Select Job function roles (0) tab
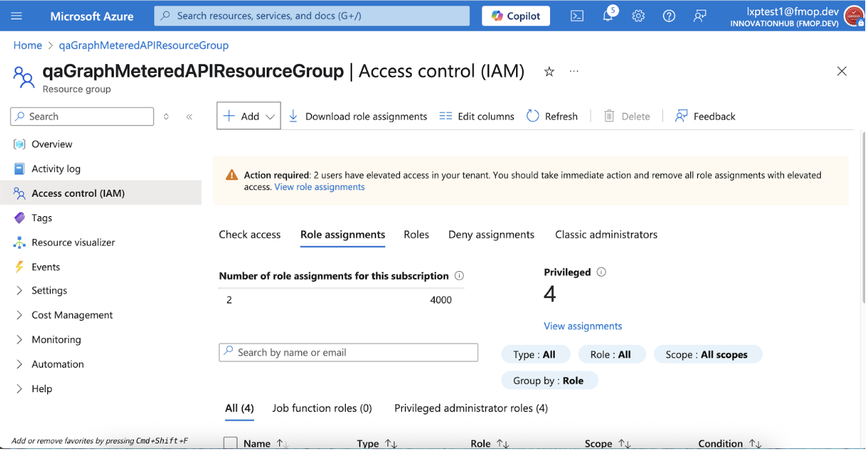This screenshot has width=868, height=456. point(322,408)
